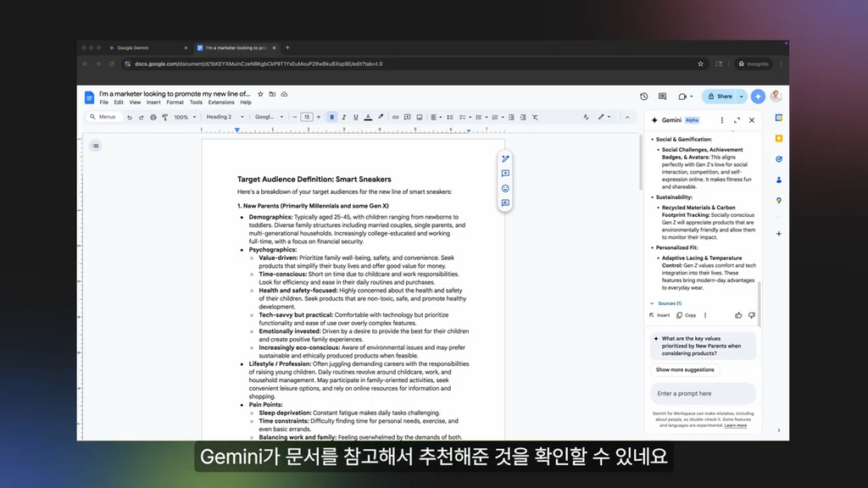The width and height of the screenshot is (868, 488).
Task: Print the document
Action: (153, 117)
